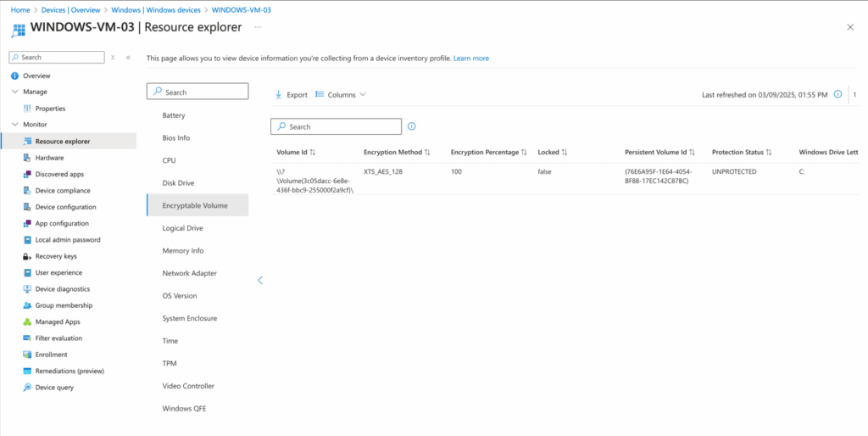
Task: Sort by Protection Status column
Action: (x=741, y=153)
